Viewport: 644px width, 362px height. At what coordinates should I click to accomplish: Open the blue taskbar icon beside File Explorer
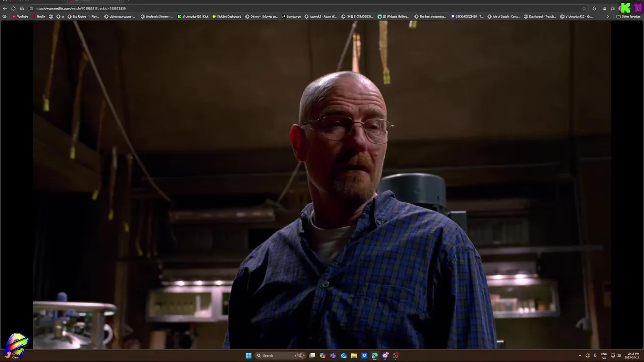click(364, 356)
